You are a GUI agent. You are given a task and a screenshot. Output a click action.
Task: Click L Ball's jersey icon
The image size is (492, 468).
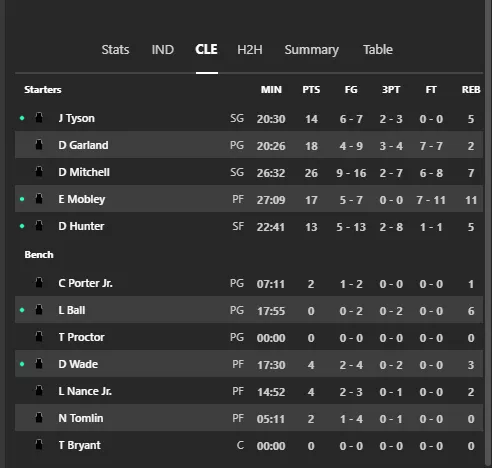click(39, 310)
